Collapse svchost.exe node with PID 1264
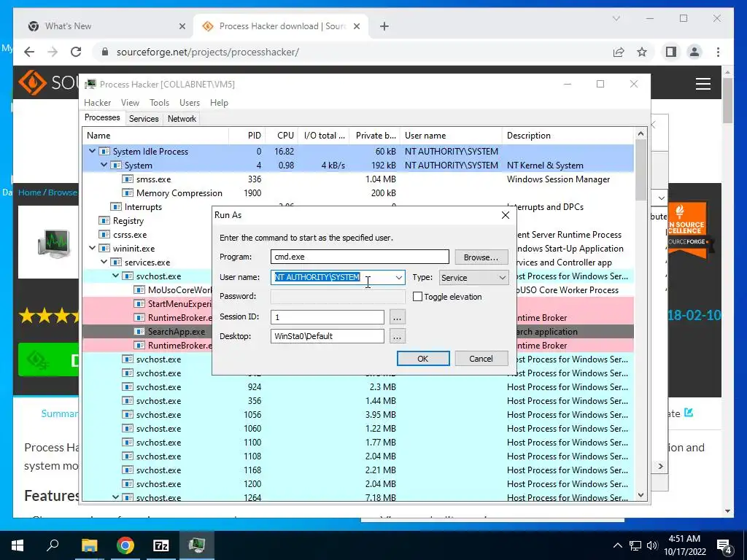This screenshot has height=560, width=747. point(116,497)
